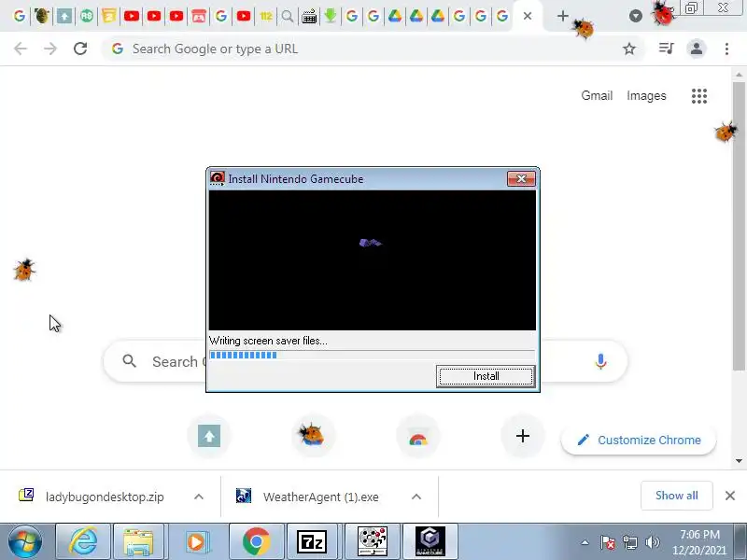Open Action Center flag icon
Viewport: 747px width, 560px height.
(x=608, y=542)
